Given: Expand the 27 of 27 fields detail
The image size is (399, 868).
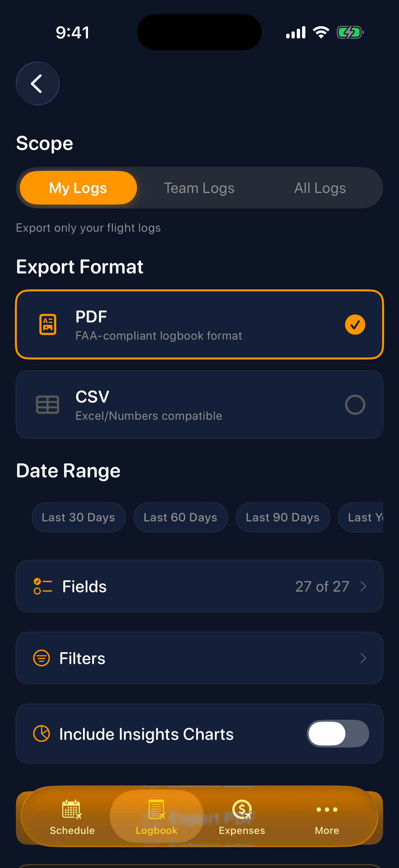Looking at the screenshot, I should click(322, 586).
